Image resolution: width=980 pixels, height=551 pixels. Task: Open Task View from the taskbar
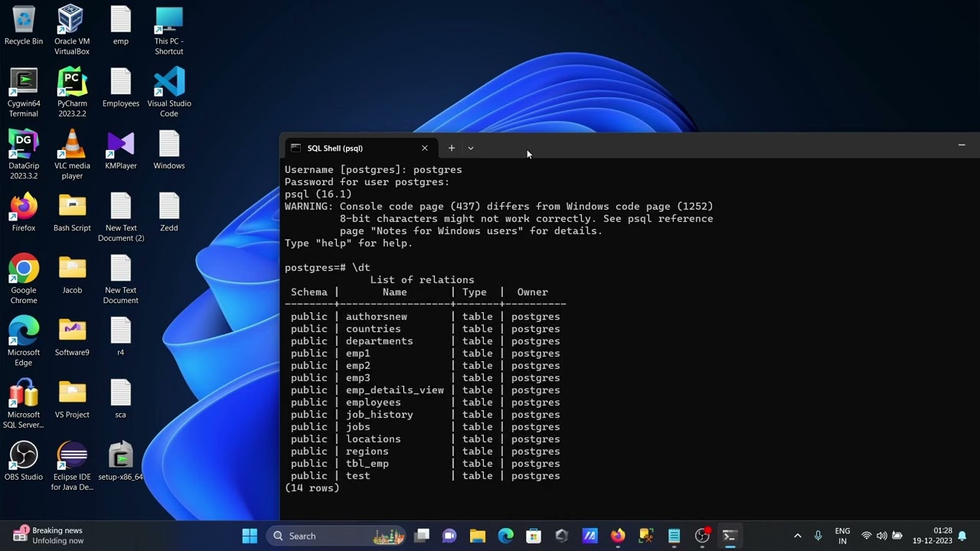point(421,536)
